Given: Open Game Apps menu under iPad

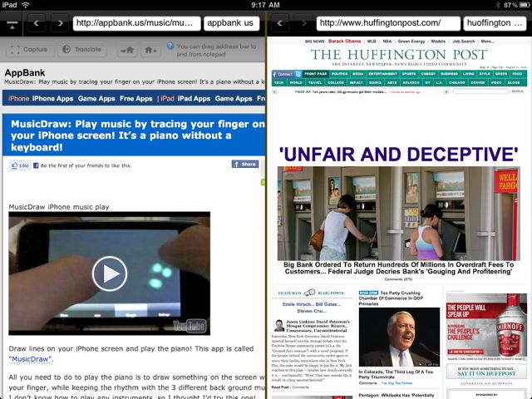Looking at the screenshot, I should 234,99.
